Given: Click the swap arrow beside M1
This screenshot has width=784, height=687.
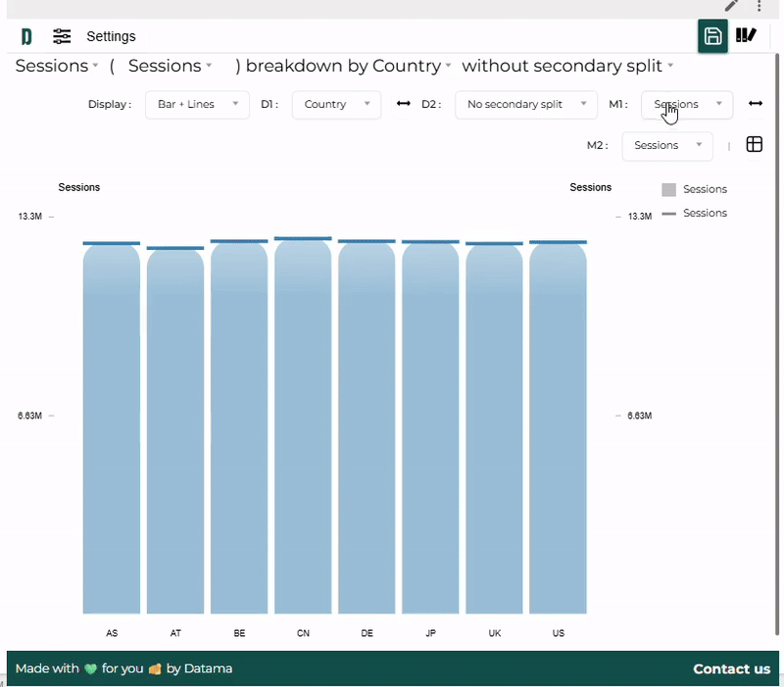Looking at the screenshot, I should 755,104.
